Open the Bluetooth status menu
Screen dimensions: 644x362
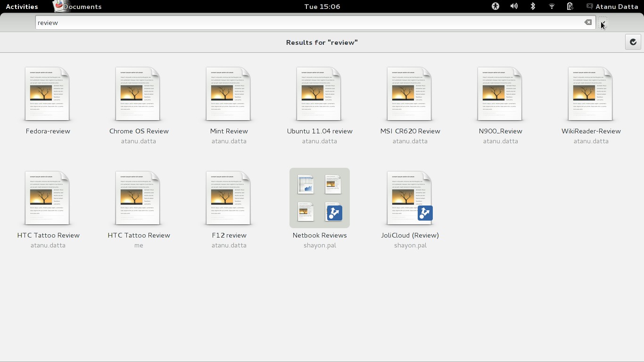(533, 6)
